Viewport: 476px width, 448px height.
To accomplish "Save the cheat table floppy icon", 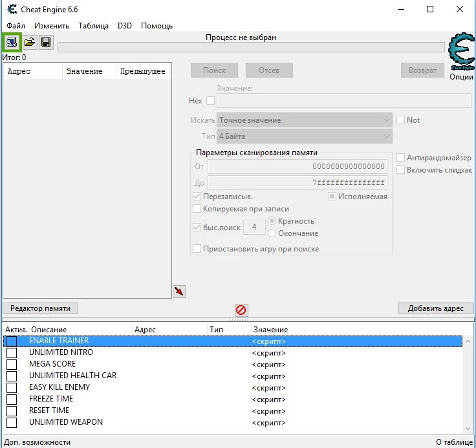I will point(46,42).
